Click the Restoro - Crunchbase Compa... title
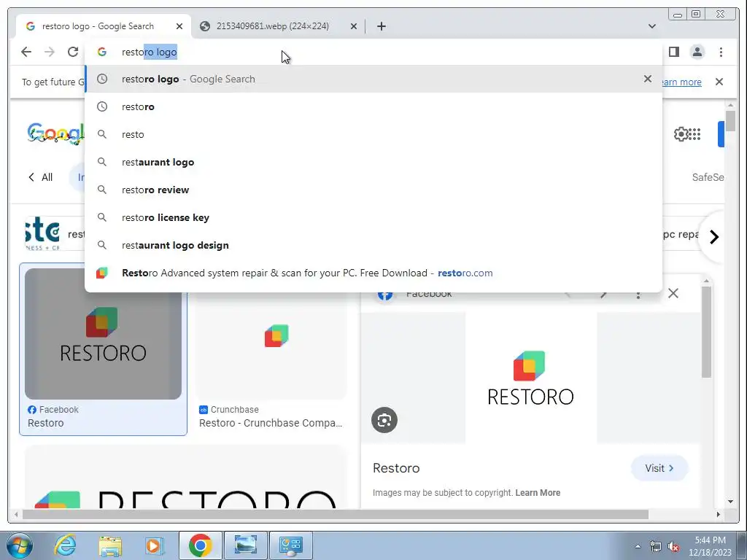The height and width of the screenshot is (560, 747). click(x=271, y=423)
